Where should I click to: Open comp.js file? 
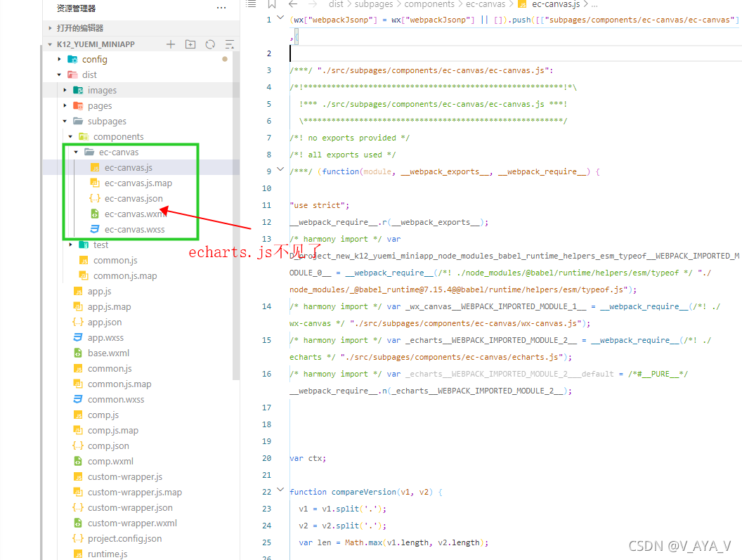pos(103,415)
